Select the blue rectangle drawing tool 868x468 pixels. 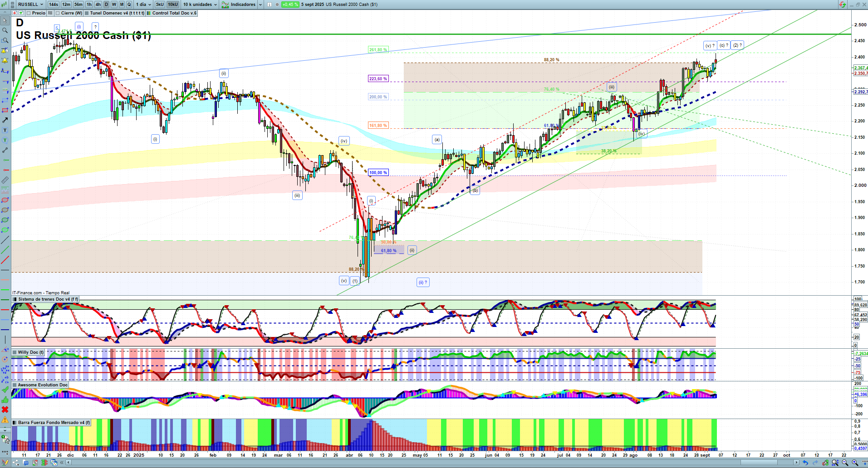pyautogui.click(x=5, y=100)
